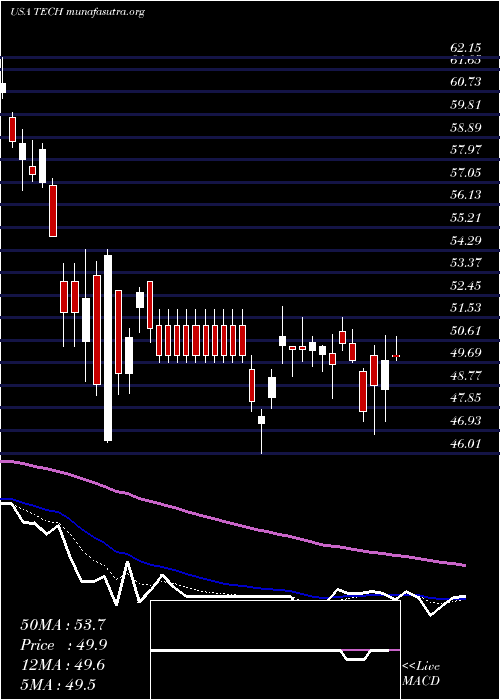Click the 'Price : 49.9' readout

[x=63, y=645]
